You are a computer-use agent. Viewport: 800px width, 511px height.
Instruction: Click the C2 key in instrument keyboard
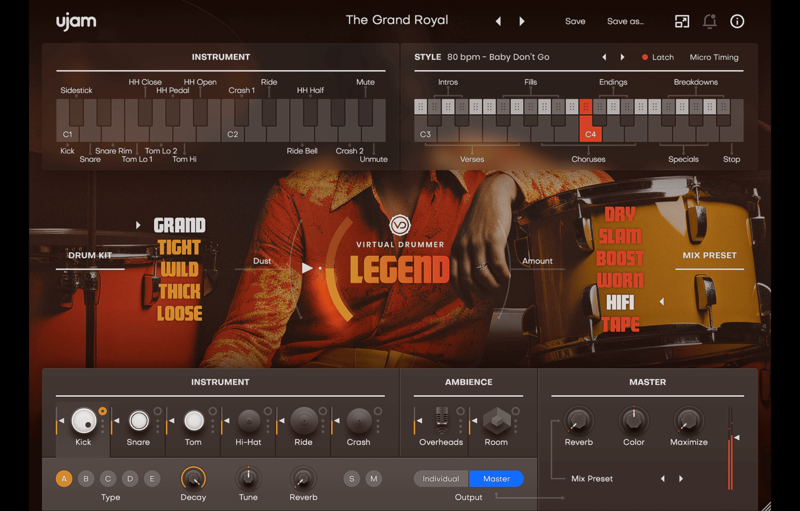point(233,134)
